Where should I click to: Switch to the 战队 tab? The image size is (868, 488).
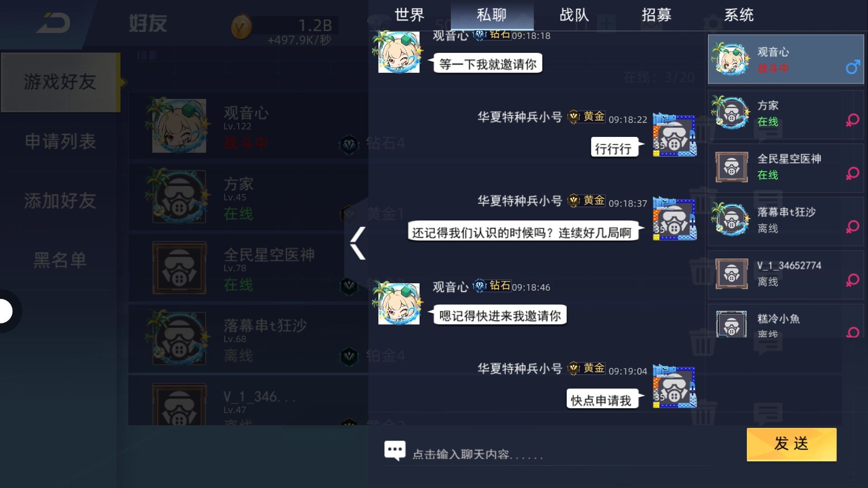[574, 15]
